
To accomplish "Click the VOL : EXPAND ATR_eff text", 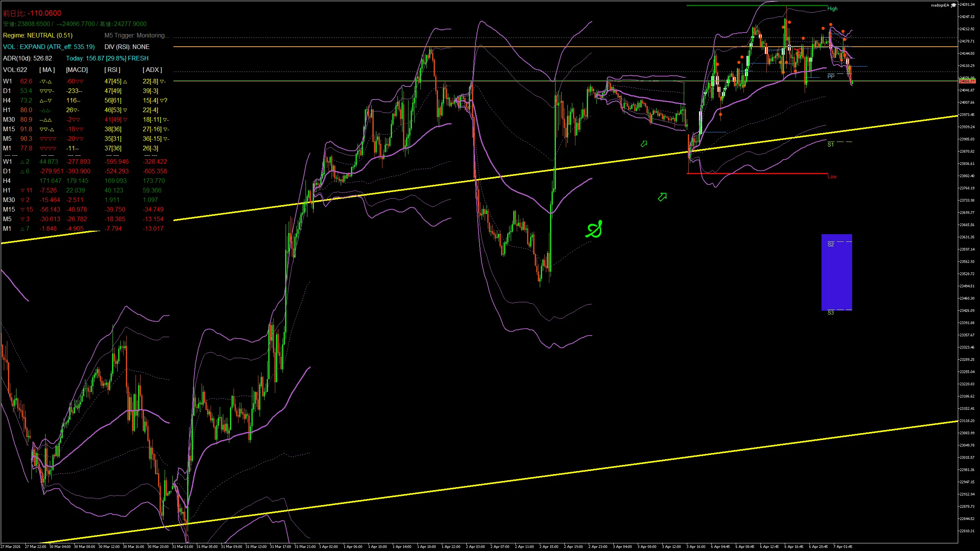I will coord(49,47).
